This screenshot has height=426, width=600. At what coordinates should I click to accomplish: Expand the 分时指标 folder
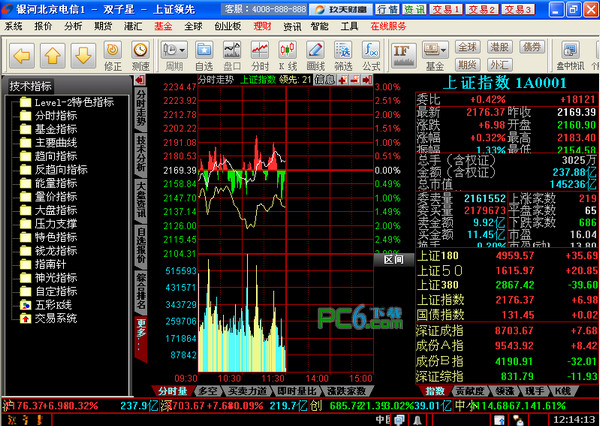point(49,116)
